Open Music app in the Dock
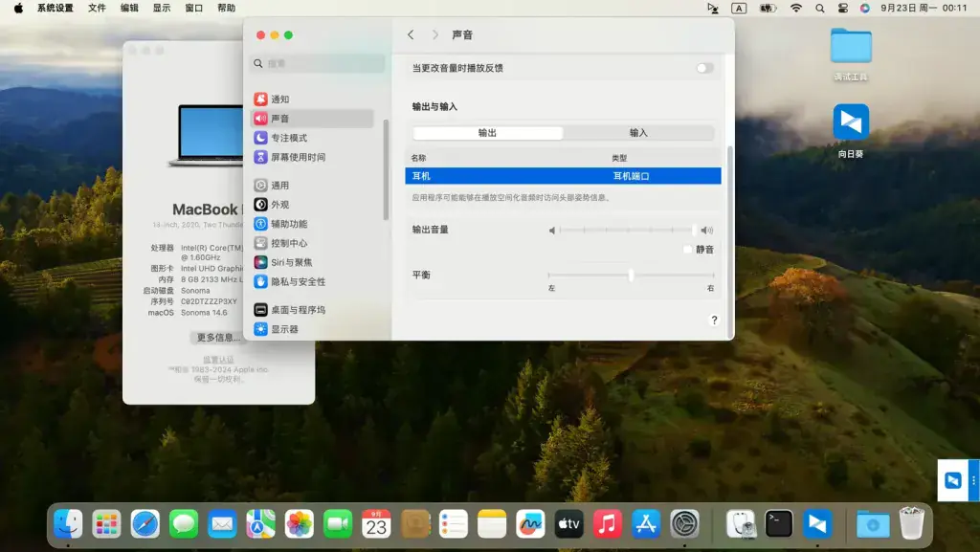980x552 pixels. tap(608, 524)
